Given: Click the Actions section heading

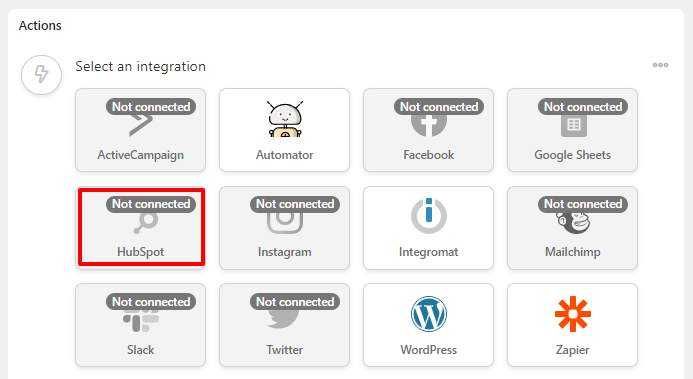Looking at the screenshot, I should pos(40,26).
